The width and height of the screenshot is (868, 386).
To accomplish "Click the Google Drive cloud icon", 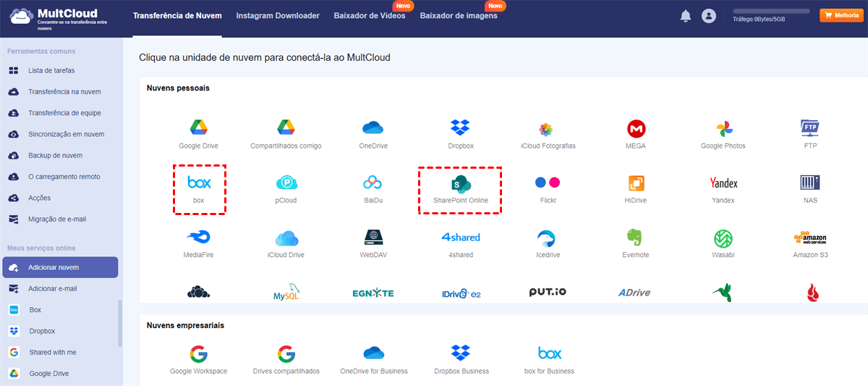I will point(199,128).
